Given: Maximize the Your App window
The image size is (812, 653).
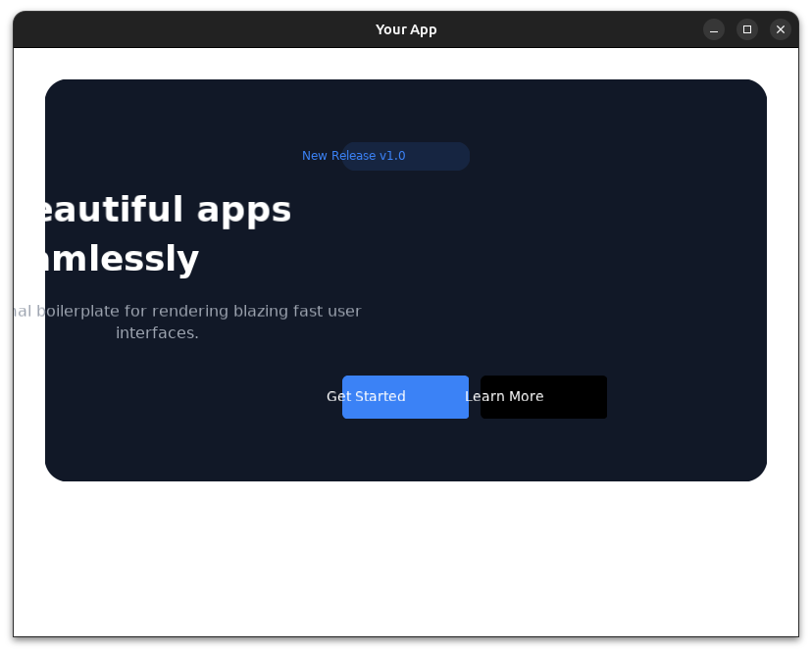Looking at the screenshot, I should (x=747, y=29).
